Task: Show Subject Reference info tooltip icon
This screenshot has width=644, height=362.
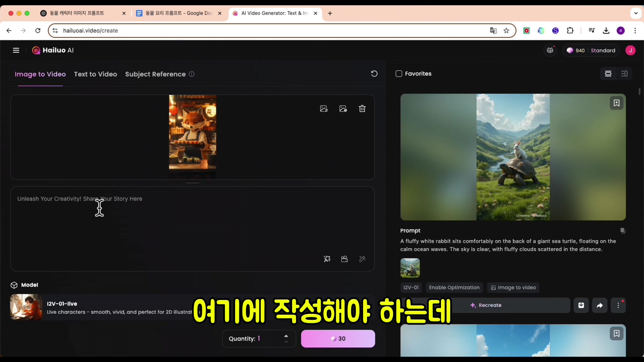Action: click(x=192, y=74)
